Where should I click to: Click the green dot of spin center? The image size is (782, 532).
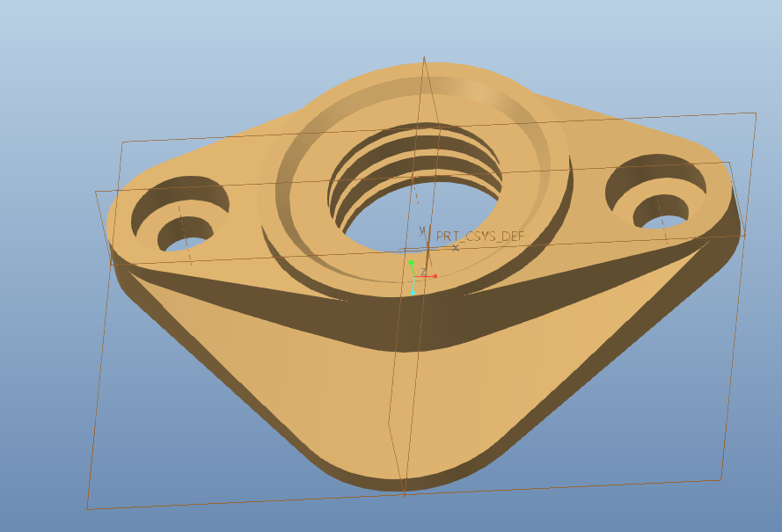click(x=411, y=263)
